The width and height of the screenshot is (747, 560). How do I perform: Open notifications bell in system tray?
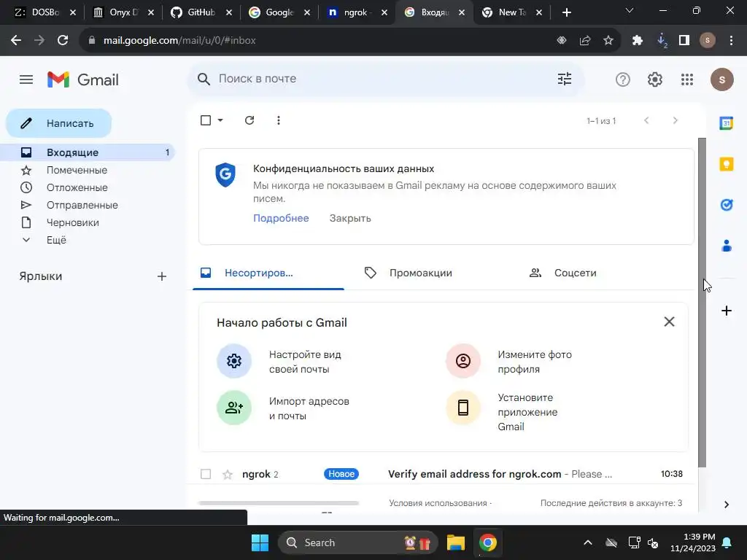click(727, 542)
